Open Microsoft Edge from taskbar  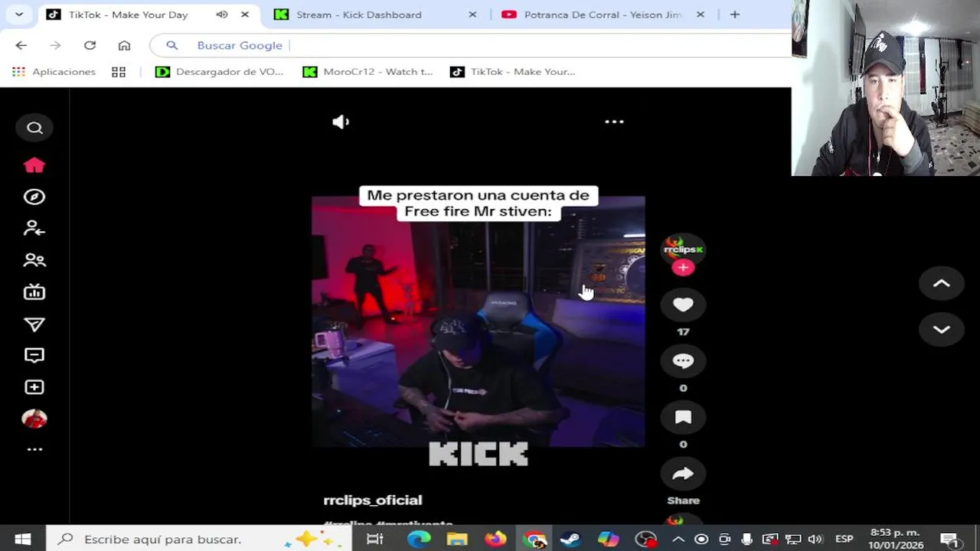[x=419, y=540]
